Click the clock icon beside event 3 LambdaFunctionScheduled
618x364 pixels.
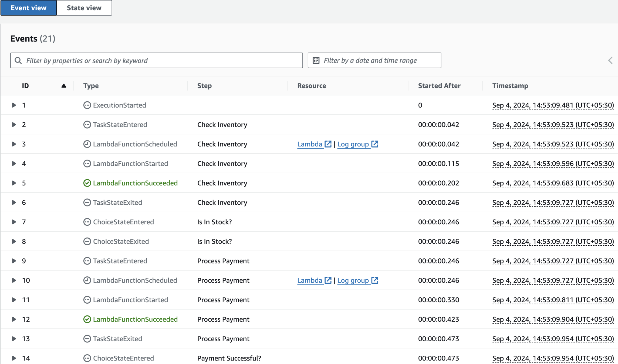pyautogui.click(x=87, y=144)
